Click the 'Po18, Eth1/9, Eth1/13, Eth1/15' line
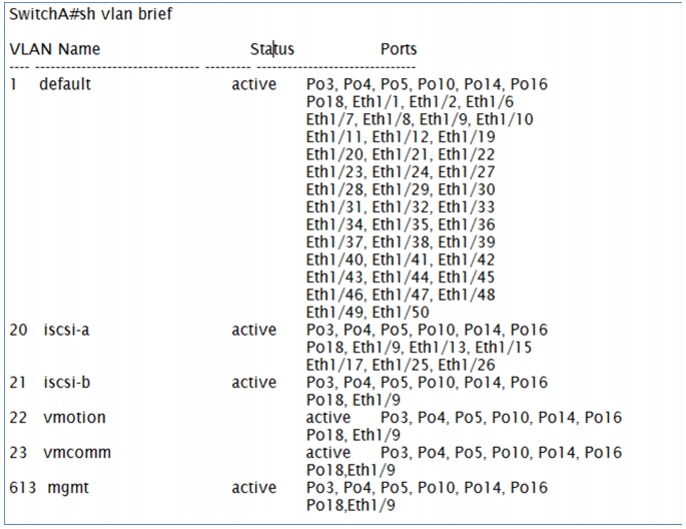This screenshot has width=686, height=529. pyautogui.click(x=419, y=347)
